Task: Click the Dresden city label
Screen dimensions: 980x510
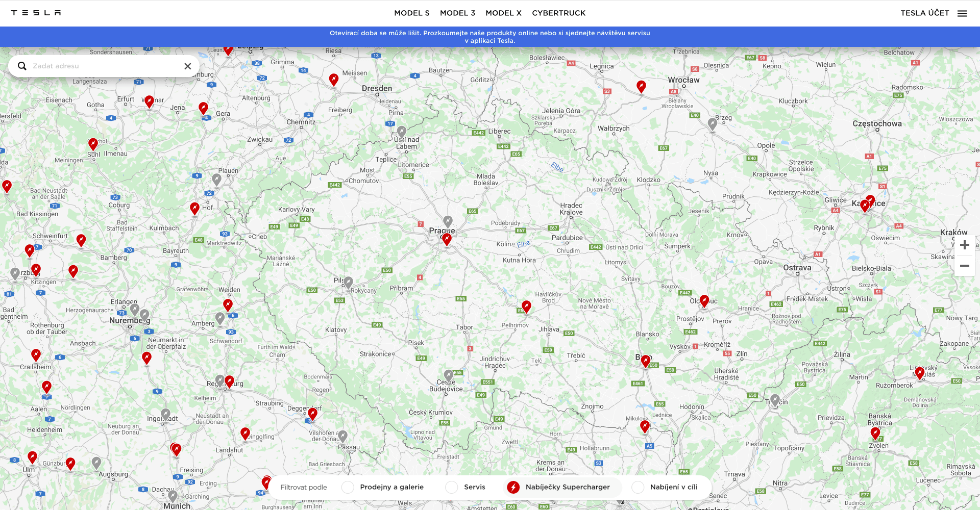Action: coord(377,88)
